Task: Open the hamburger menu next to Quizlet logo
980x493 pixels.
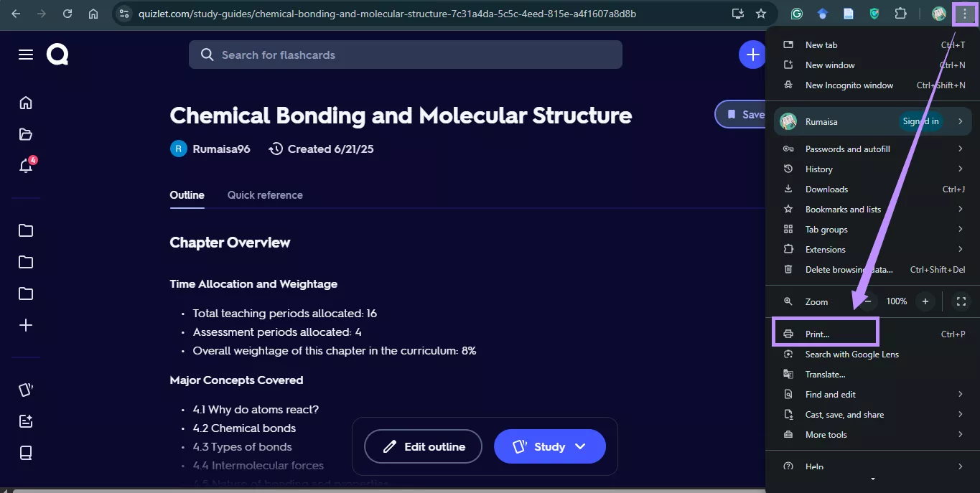Action: [26, 54]
